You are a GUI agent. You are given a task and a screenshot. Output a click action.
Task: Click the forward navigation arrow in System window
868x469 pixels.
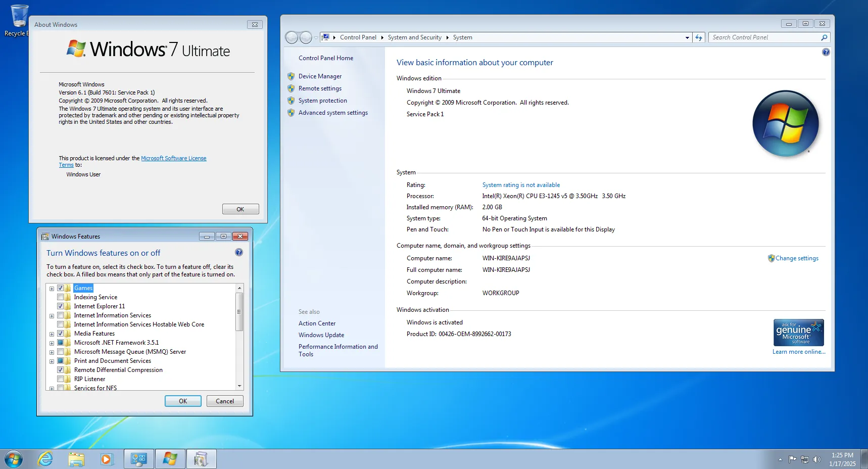(x=306, y=37)
